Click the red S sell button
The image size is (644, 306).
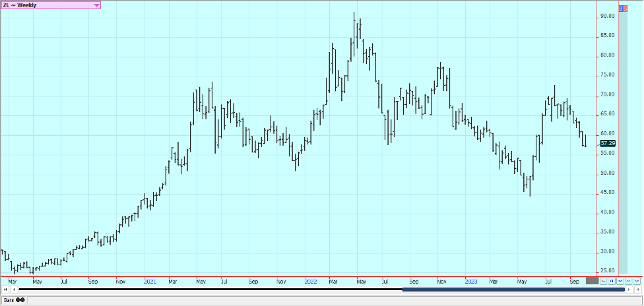(625, 8)
